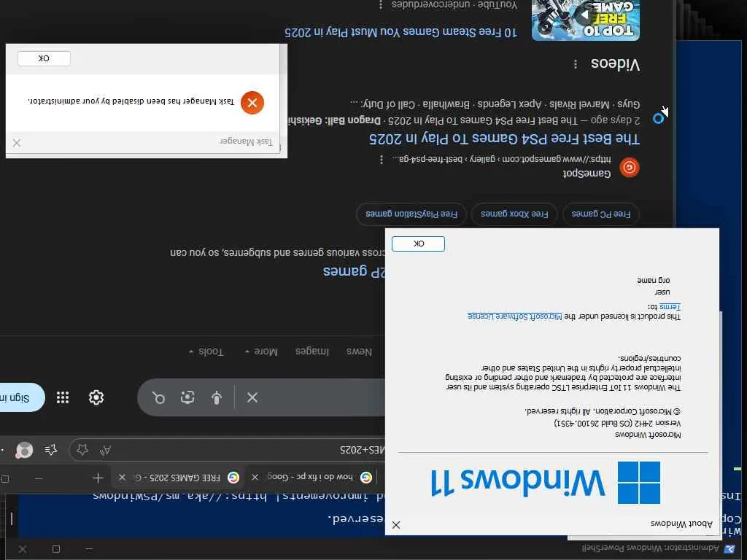Viewport: 747px width, 560px height.
Task: Open the Google apps grid
Action: (x=63, y=397)
